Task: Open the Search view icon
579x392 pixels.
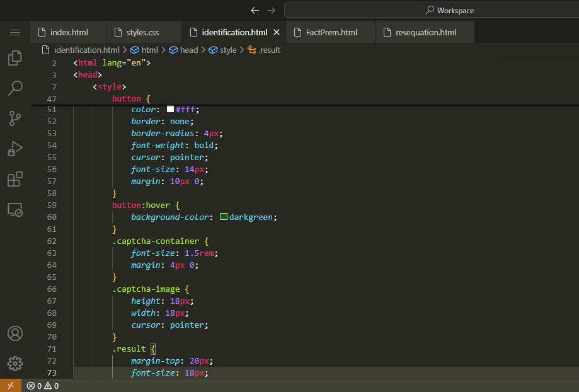Action: (15, 88)
